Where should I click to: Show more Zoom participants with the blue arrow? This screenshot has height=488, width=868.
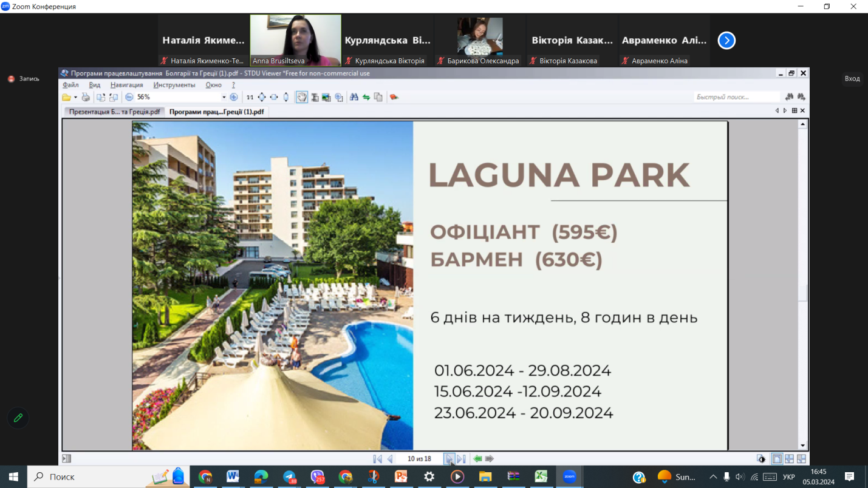726,40
